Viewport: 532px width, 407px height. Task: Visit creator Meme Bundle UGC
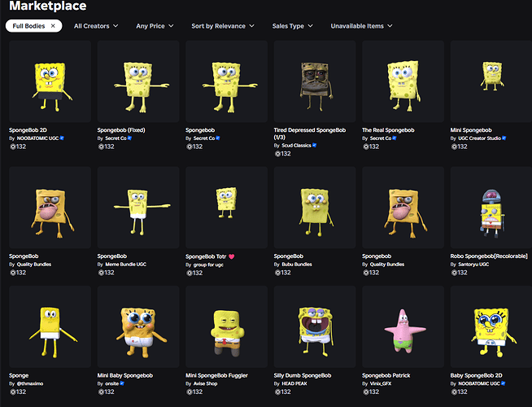coord(125,264)
